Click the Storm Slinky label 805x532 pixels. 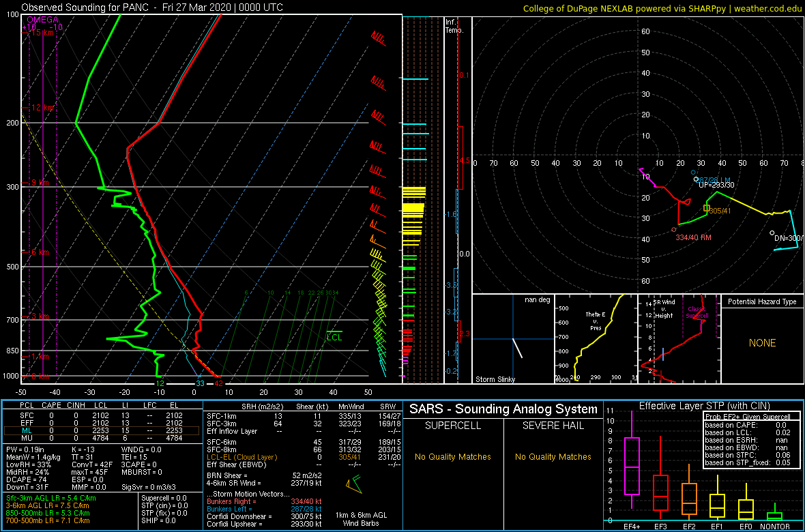495,379
